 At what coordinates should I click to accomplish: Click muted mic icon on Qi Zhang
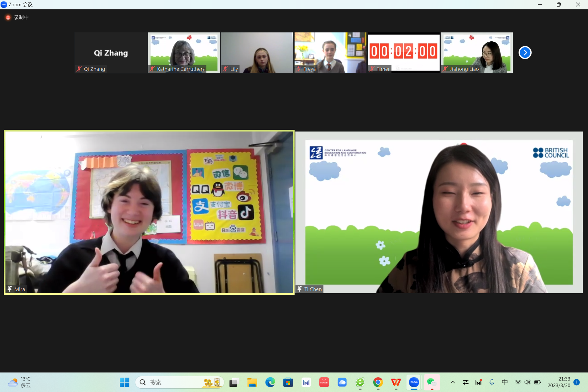pyautogui.click(x=79, y=69)
